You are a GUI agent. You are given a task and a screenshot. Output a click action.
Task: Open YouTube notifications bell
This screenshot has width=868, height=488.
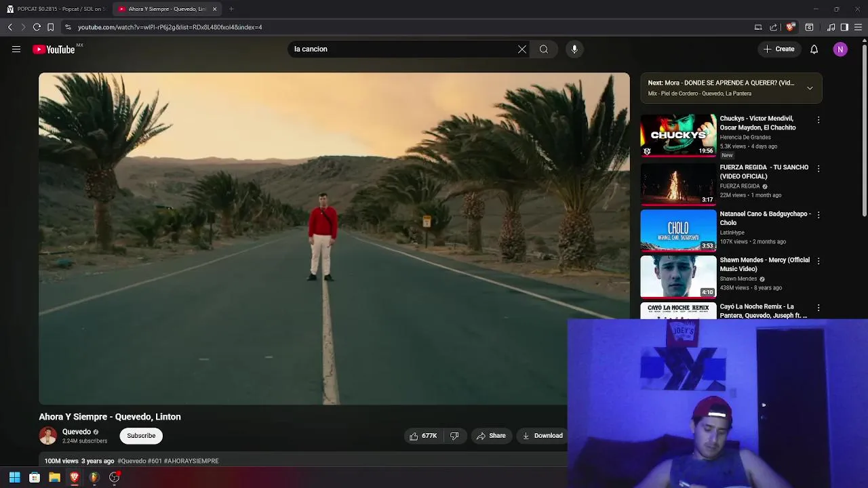coord(814,49)
